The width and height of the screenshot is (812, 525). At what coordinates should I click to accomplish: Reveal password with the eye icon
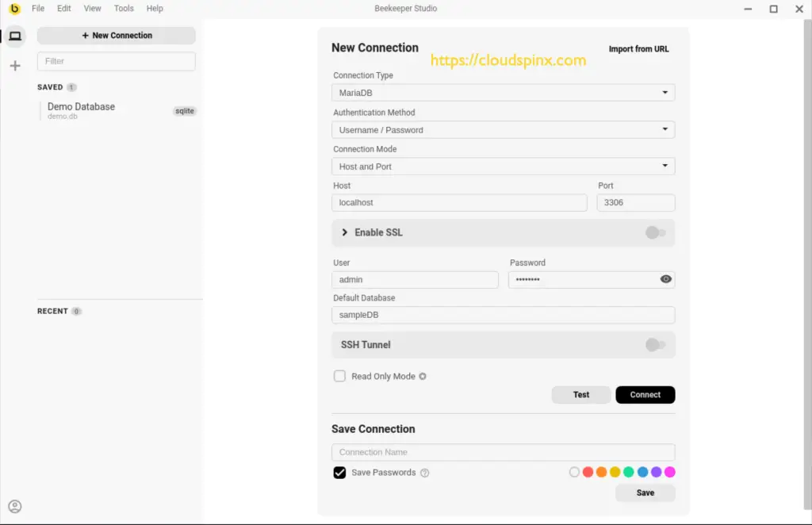coord(665,279)
